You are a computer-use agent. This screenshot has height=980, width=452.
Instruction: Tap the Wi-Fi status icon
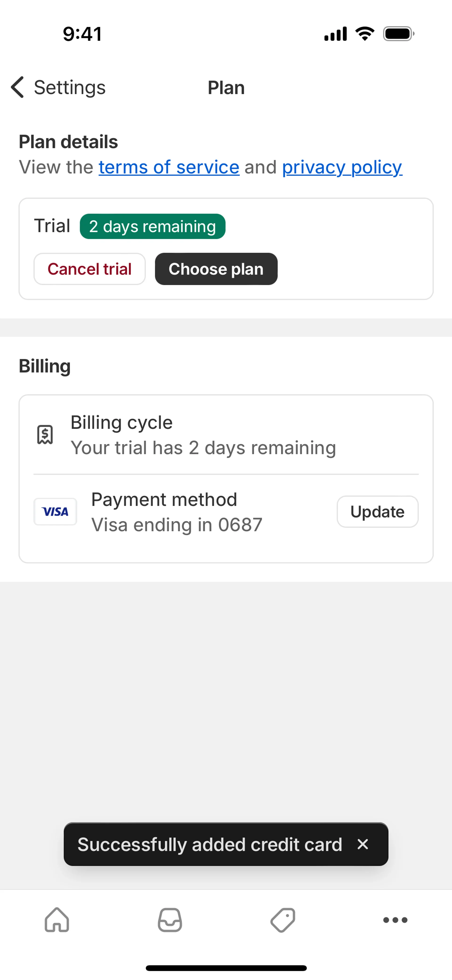click(x=364, y=34)
